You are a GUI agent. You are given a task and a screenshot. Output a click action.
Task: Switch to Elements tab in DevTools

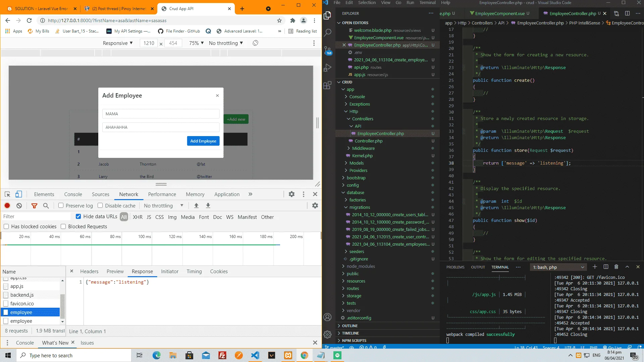coord(44,194)
